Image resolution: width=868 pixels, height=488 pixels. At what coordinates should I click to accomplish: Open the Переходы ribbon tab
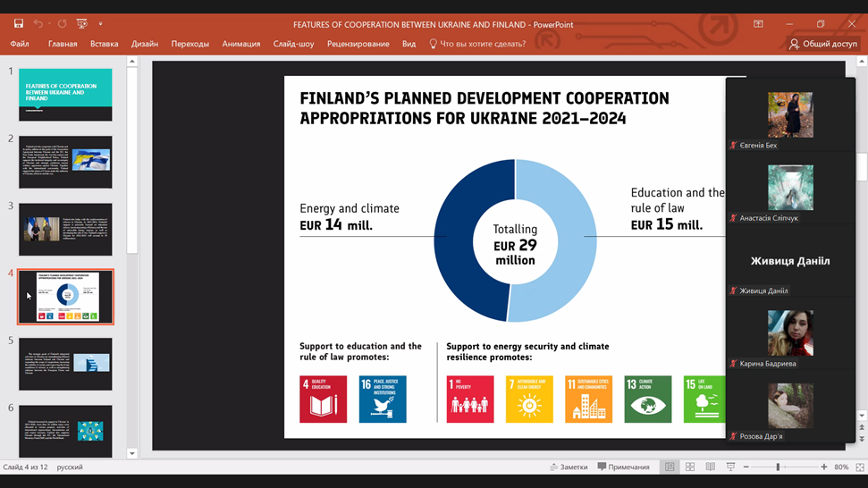tap(190, 44)
